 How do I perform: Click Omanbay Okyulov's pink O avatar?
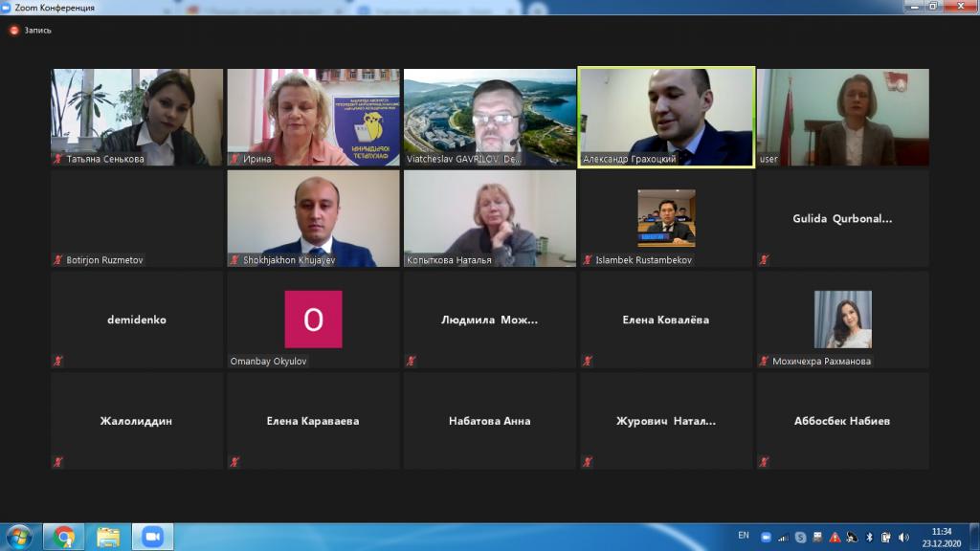pyautogui.click(x=313, y=320)
